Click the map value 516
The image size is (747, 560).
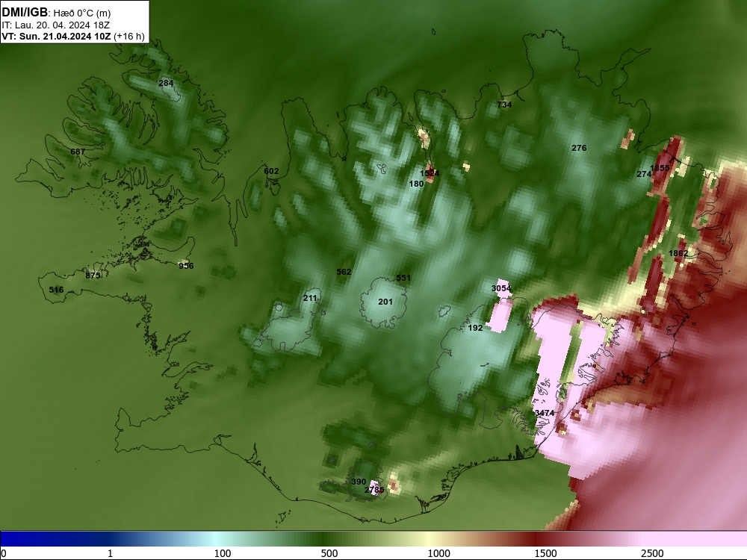[56, 290]
